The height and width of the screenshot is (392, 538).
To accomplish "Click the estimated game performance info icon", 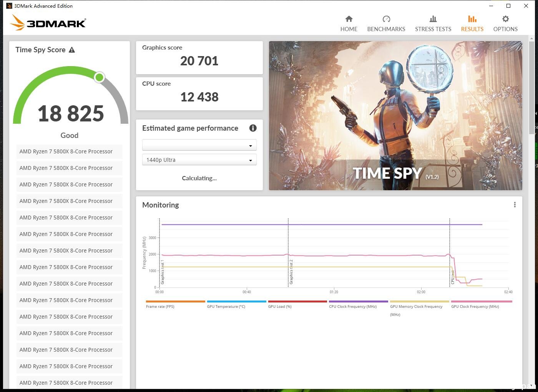I will [253, 128].
